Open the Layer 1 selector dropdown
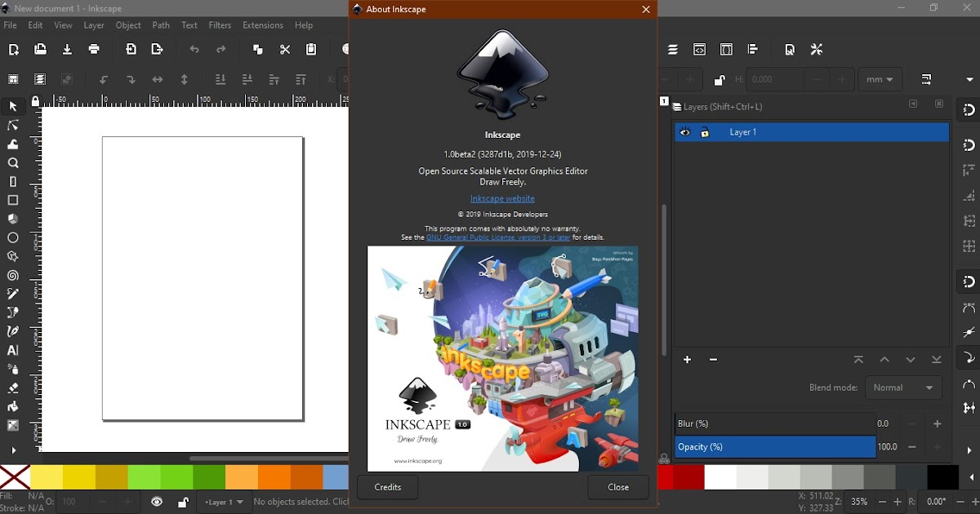 pos(225,503)
